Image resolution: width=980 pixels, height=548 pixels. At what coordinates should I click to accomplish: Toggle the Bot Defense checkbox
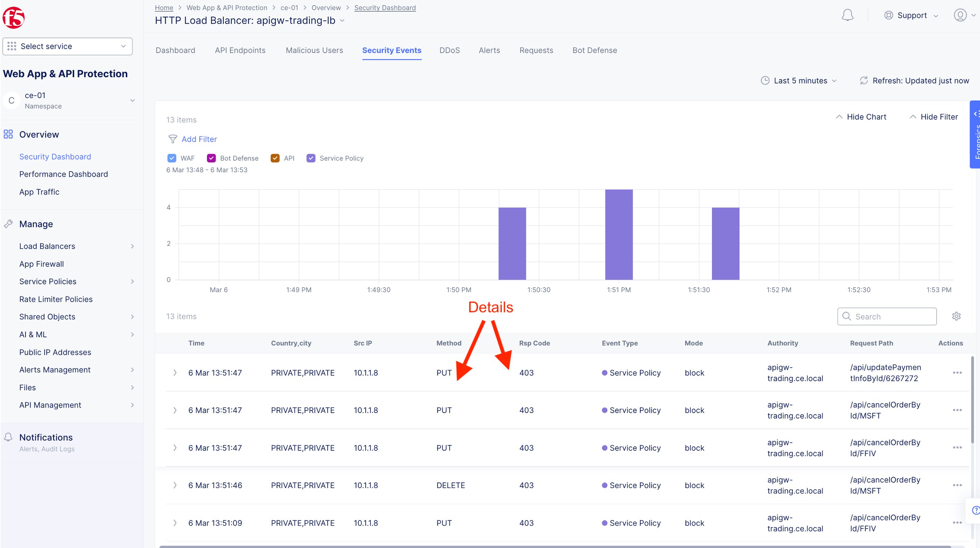[211, 158]
